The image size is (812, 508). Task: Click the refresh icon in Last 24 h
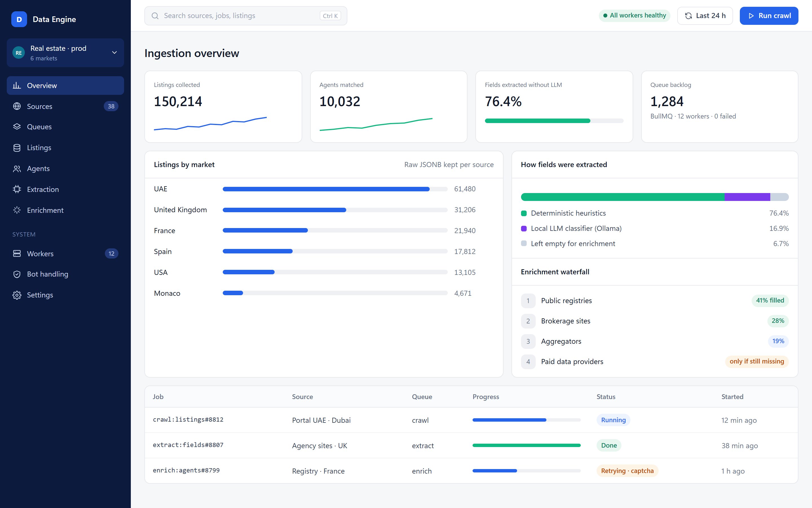[689, 16]
